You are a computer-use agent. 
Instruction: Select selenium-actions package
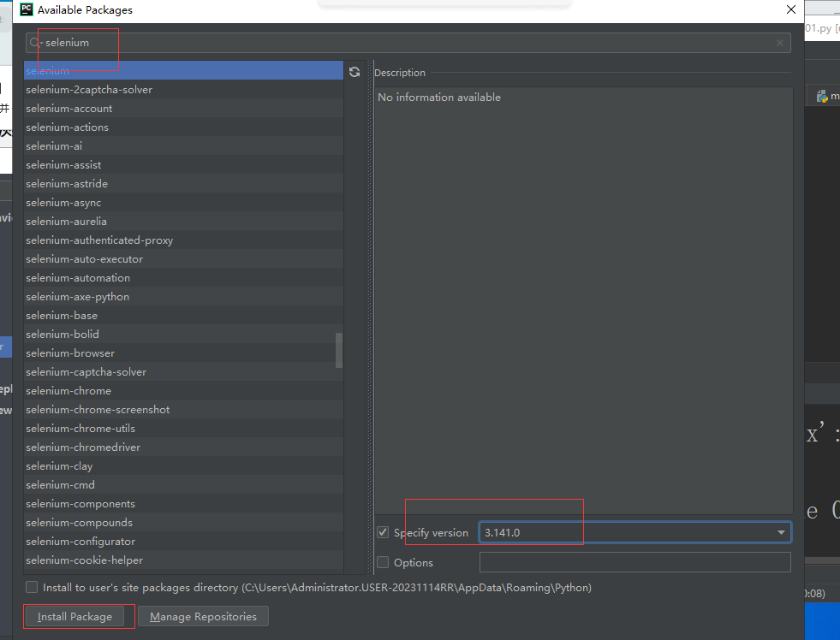point(183,127)
